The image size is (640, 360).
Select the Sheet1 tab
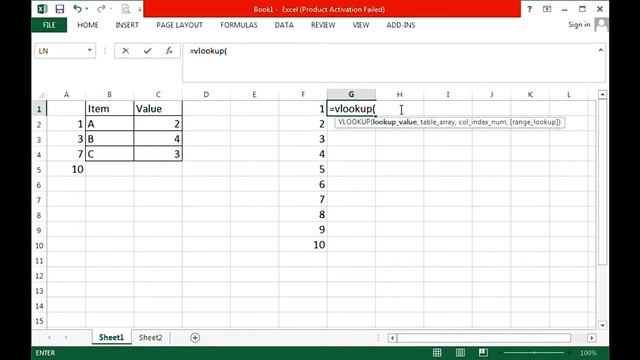pyautogui.click(x=111, y=338)
